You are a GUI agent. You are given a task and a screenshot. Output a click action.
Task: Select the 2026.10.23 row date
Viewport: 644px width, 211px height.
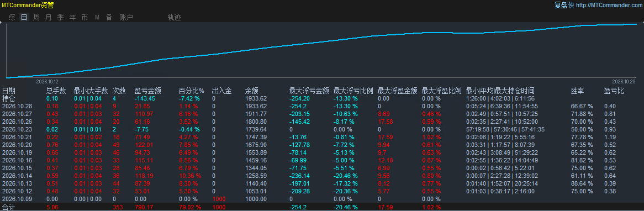pos(16,129)
